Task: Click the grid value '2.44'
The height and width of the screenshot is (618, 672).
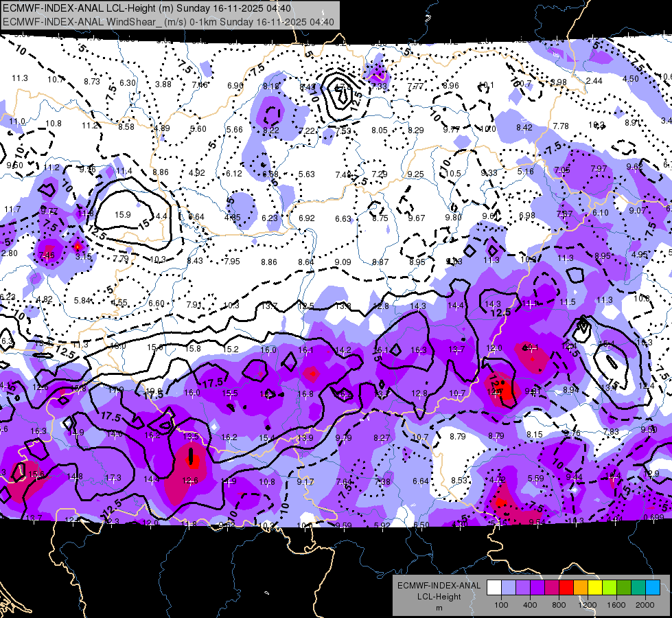Action: coord(594,80)
